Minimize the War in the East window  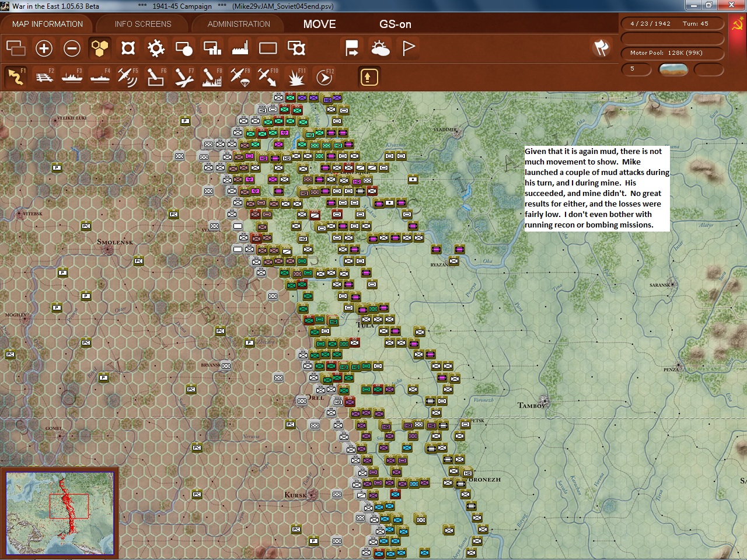(x=693, y=5)
